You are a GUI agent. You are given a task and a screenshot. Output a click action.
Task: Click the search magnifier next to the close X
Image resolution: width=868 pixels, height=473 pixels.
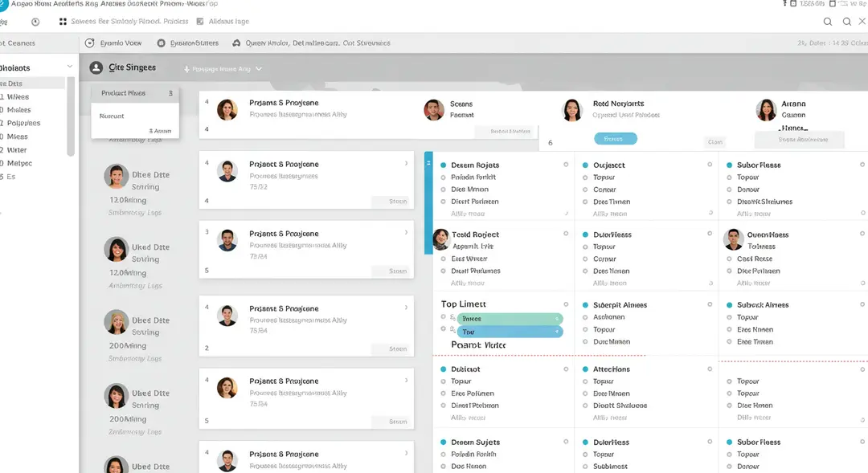847,22
